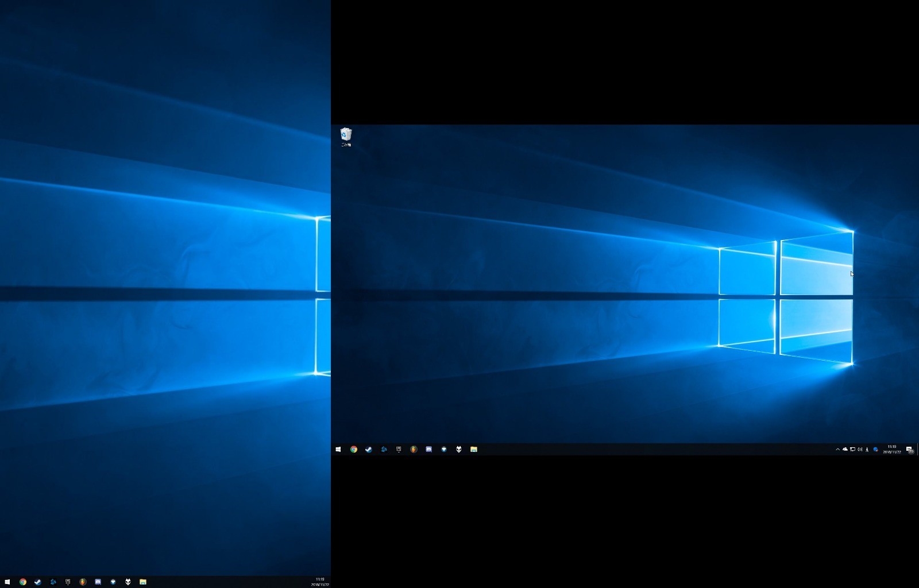Open Discord from the portrait display taskbar
The width and height of the screenshot is (919, 588).
(x=98, y=582)
